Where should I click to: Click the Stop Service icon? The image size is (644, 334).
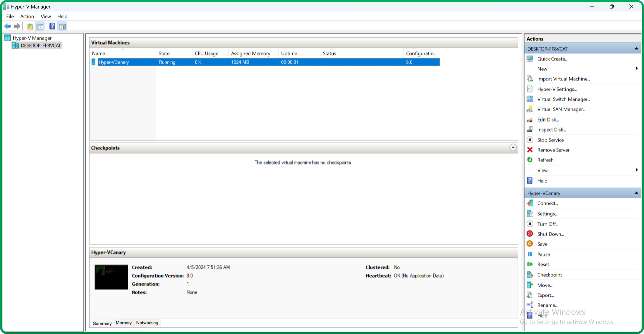point(530,140)
